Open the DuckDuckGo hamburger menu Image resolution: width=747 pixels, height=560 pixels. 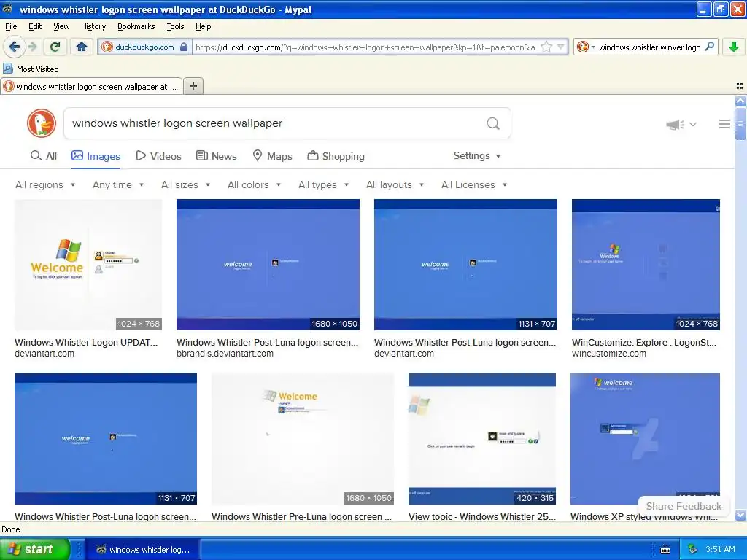[x=724, y=124]
